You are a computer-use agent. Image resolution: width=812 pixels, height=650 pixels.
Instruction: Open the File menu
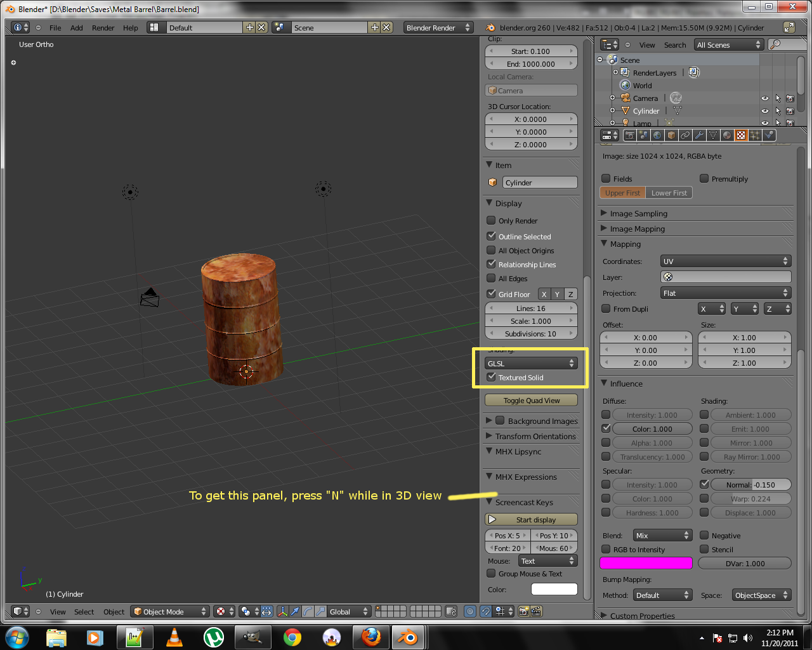pyautogui.click(x=55, y=28)
